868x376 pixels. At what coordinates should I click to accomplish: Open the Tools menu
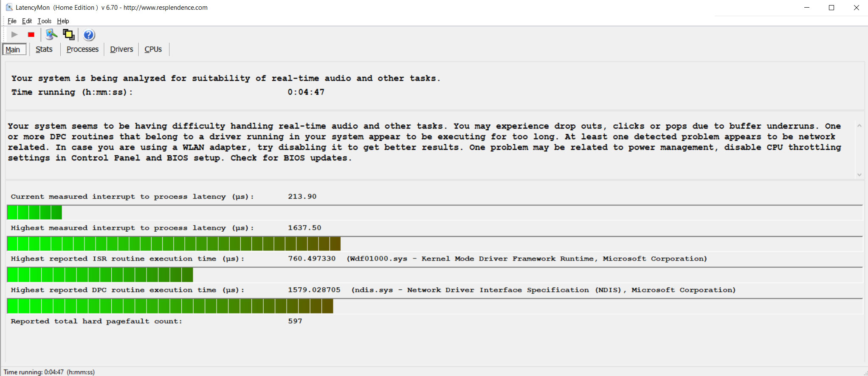point(44,21)
